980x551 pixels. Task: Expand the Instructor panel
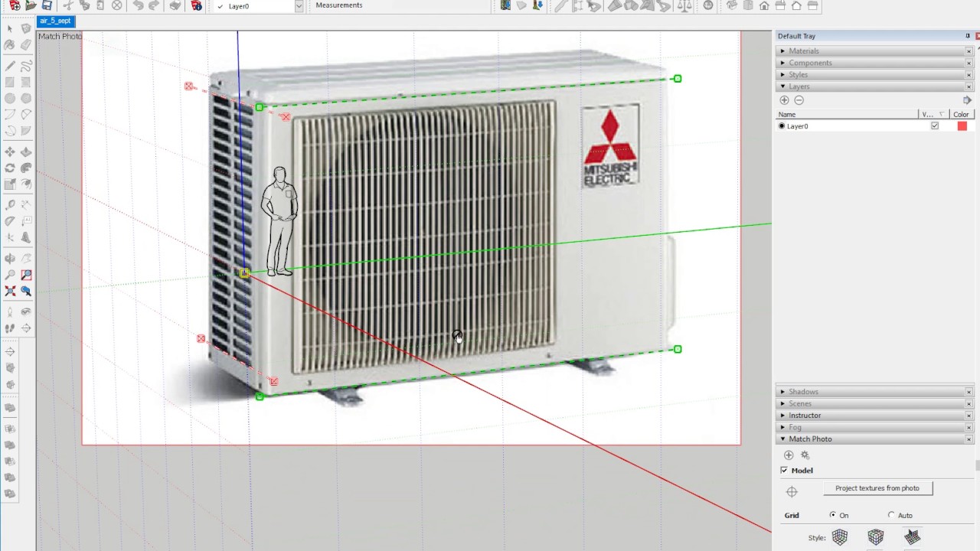874,416
